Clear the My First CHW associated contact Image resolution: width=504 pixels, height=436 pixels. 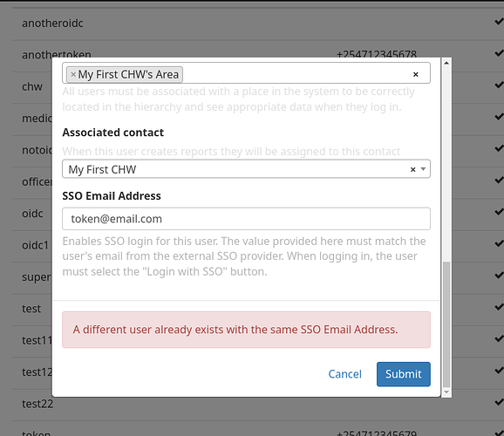413,169
